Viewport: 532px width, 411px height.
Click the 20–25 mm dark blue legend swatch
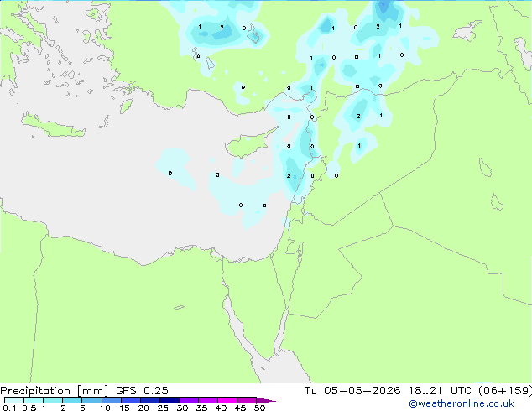[x=149, y=400]
